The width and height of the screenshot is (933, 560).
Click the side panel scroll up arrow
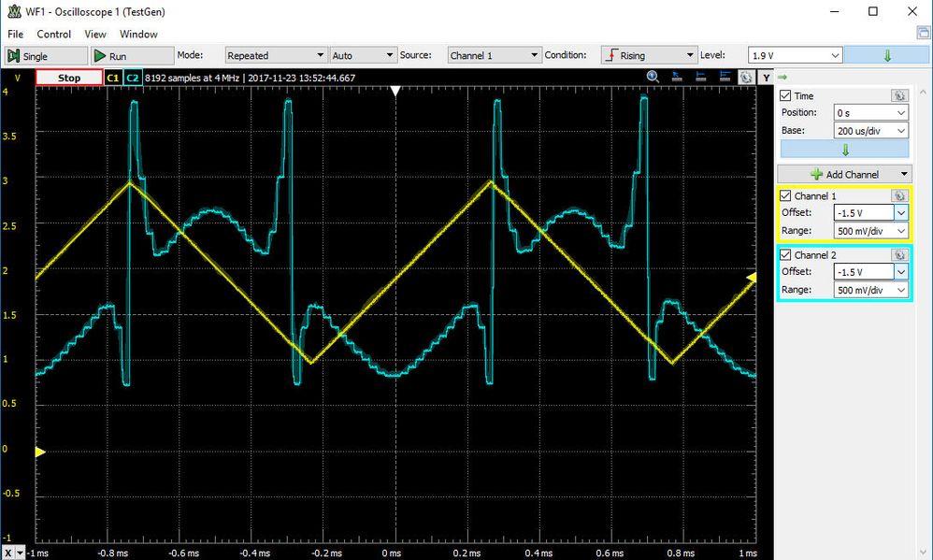coord(923,93)
